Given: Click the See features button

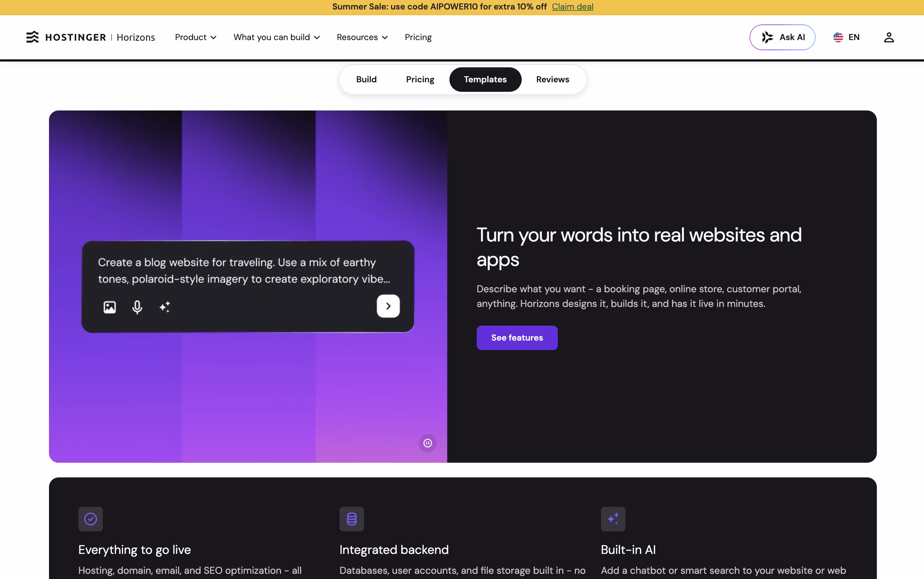Looking at the screenshot, I should [517, 337].
